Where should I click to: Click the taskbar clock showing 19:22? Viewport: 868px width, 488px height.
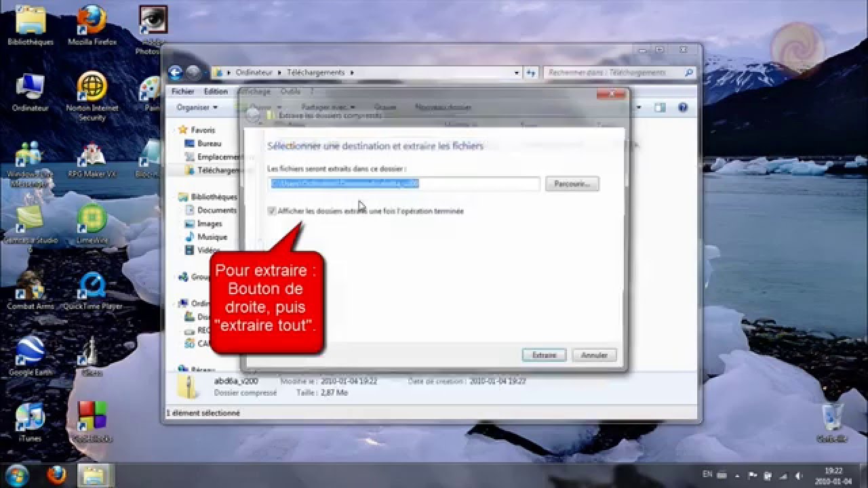(833, 475)
